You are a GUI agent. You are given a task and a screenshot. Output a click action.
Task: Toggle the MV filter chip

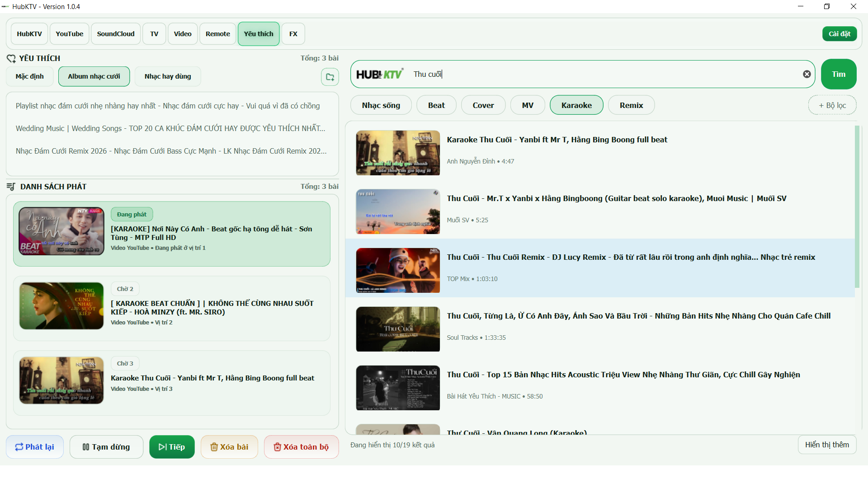(x=528, y=105)
